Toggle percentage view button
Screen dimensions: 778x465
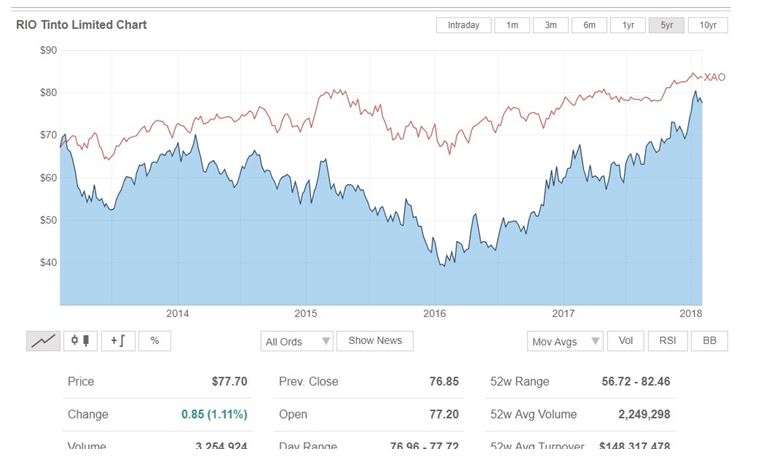[154, 341]
